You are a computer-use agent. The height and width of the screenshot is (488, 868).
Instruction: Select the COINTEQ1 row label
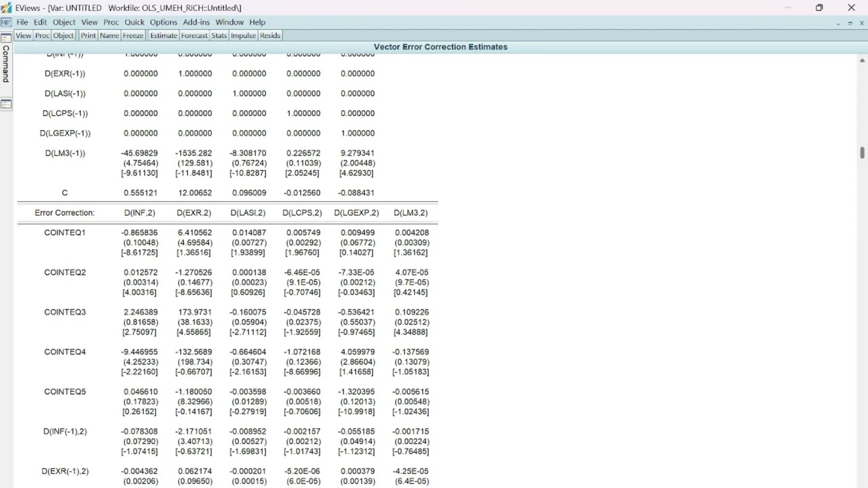point(65,232)
